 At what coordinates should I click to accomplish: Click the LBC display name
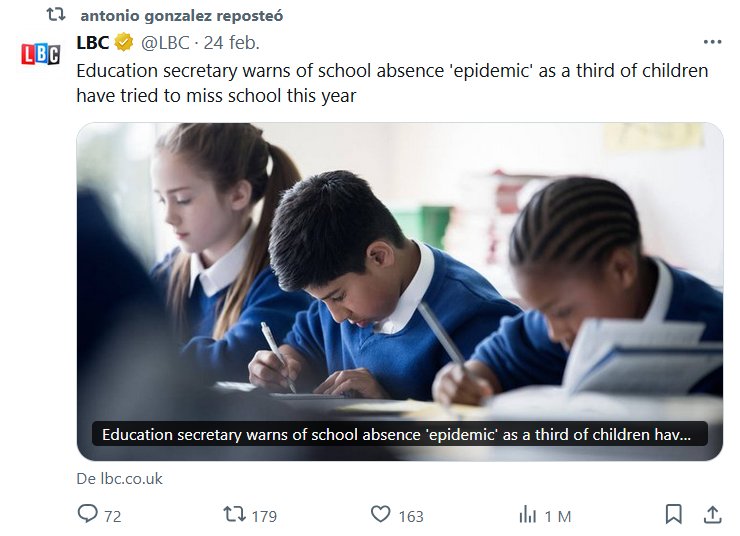(93, 42)
